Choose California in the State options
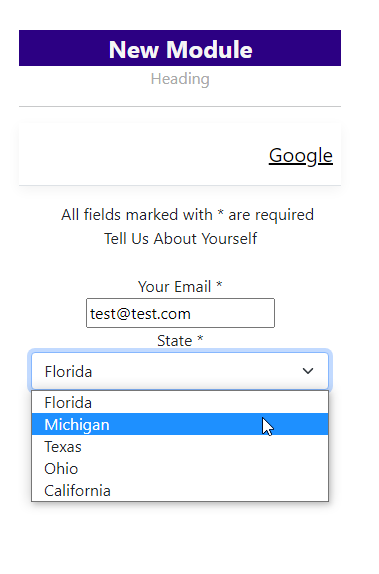This screenshot has width=379, height=574. tap(180, 490)
